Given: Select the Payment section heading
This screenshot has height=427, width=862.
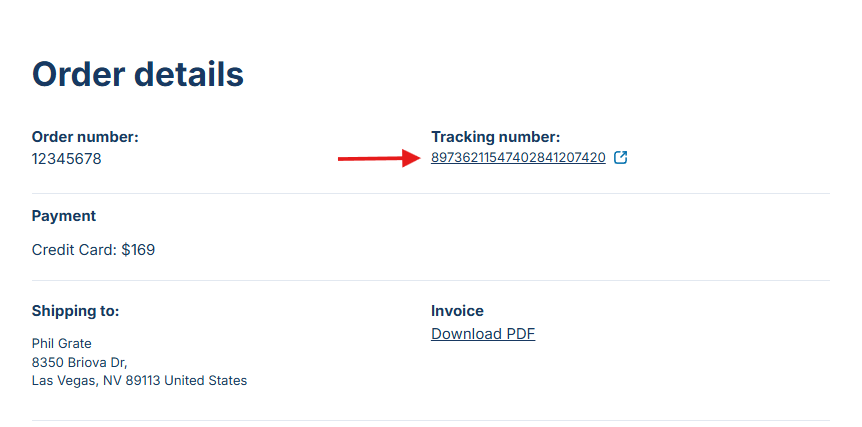Looking at the screenshot, I should 64,216.
